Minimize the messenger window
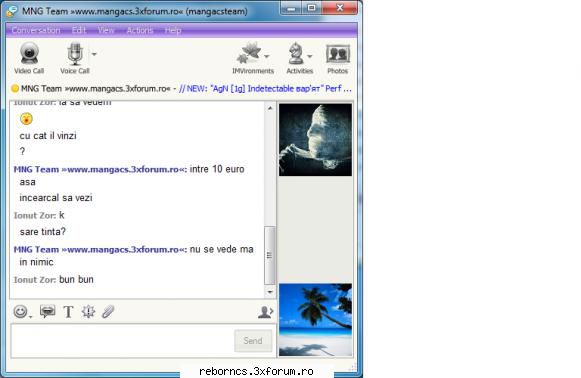Viewport: 581px width, 378px height. 291,8
